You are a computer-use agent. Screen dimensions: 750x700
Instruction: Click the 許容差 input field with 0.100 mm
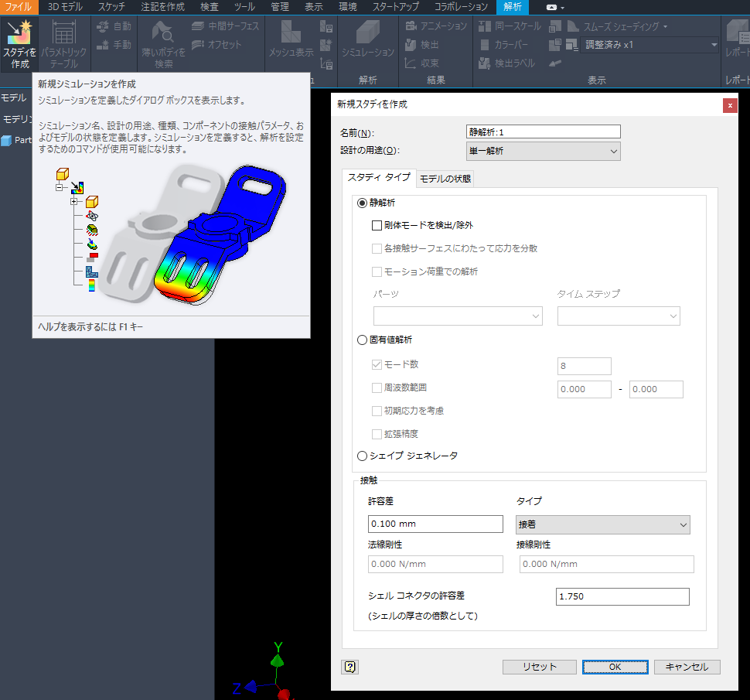436,524
